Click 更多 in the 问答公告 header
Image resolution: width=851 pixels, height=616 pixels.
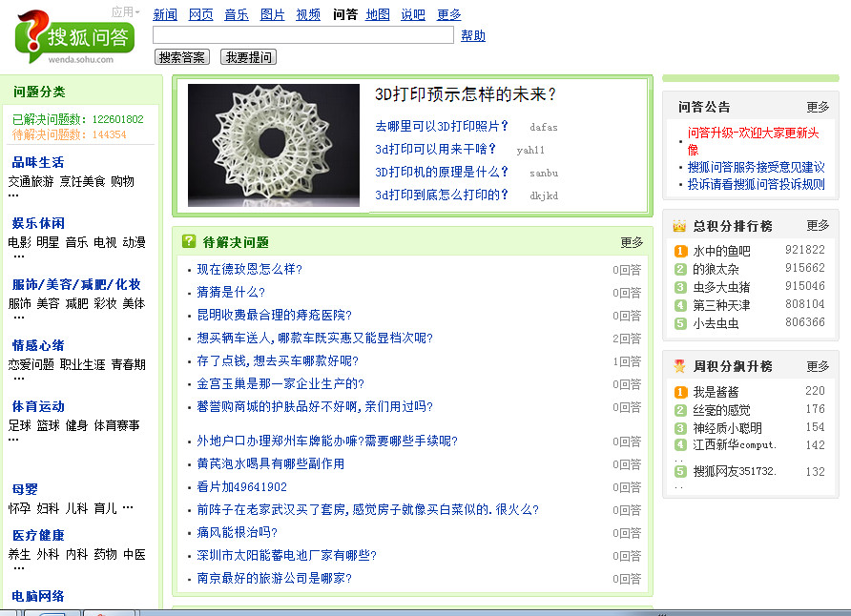pyautogui.click(x=818, y=107)
